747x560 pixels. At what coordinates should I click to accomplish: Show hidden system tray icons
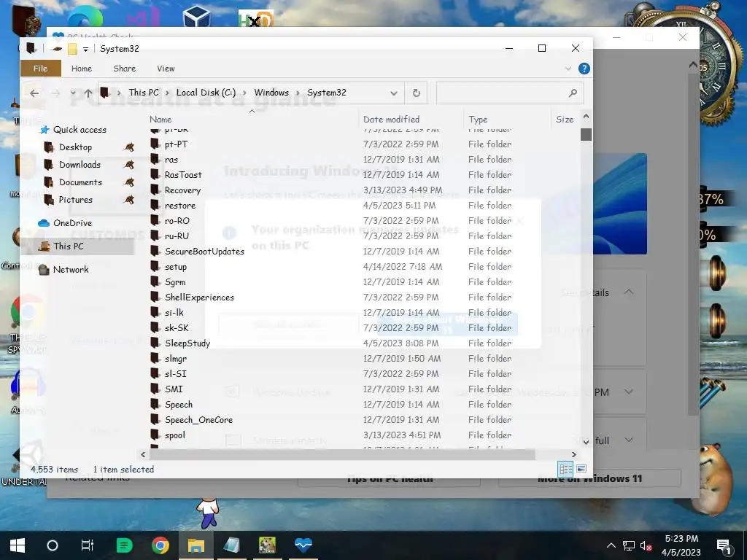(x=611, y=545)
